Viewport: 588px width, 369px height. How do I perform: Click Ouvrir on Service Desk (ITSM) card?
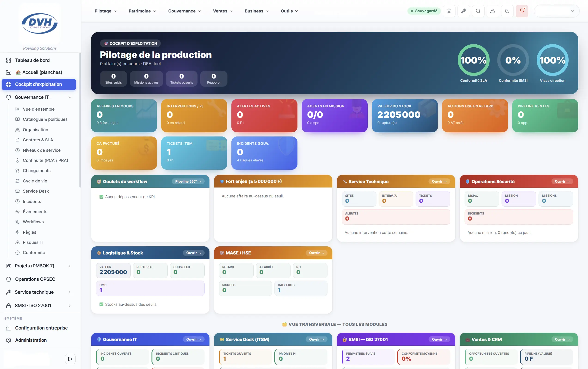tap(316, 339)
